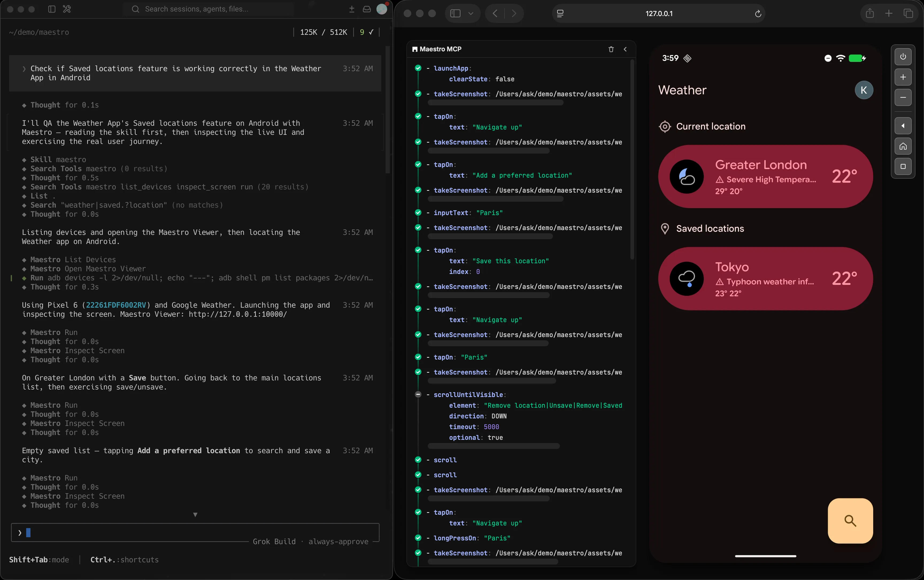924x580 pixels.
Task: Click the phone status bar battery icon
Action: click(857, 58)
